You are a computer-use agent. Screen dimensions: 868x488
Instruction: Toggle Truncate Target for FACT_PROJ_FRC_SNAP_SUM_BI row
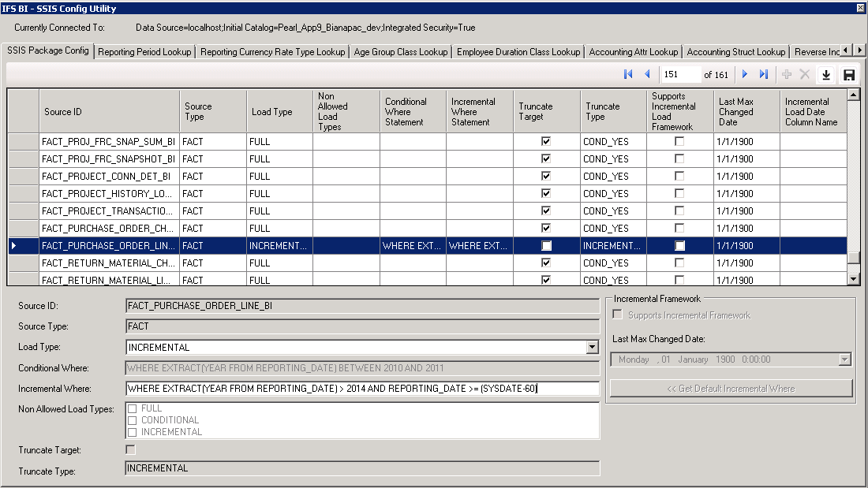(546, 142)
